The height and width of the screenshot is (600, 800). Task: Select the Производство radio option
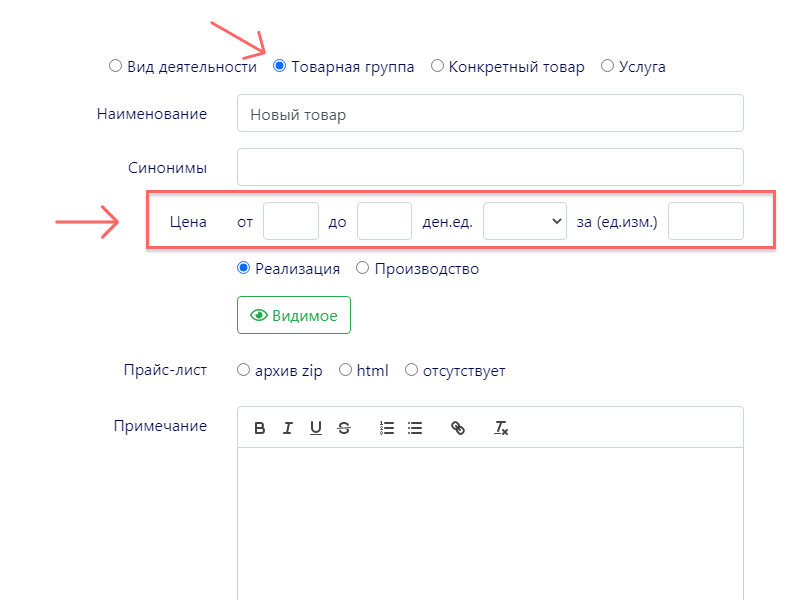click(x=362, y=268)
